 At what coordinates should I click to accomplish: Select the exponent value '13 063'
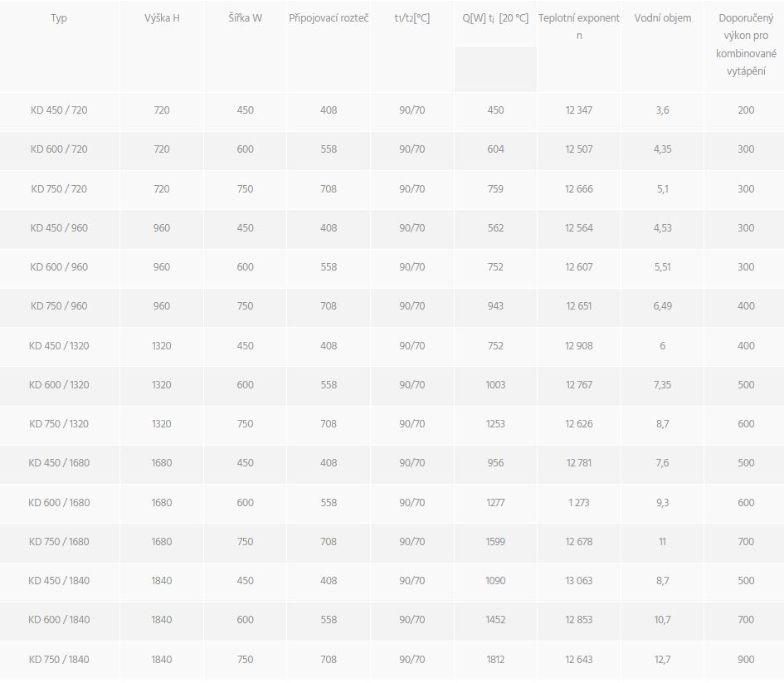click(578, 581)
